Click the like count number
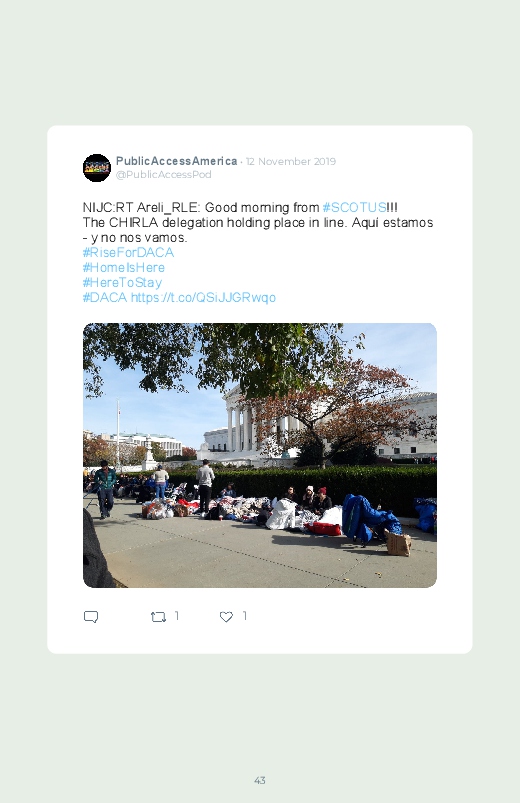 click(244, 616)
